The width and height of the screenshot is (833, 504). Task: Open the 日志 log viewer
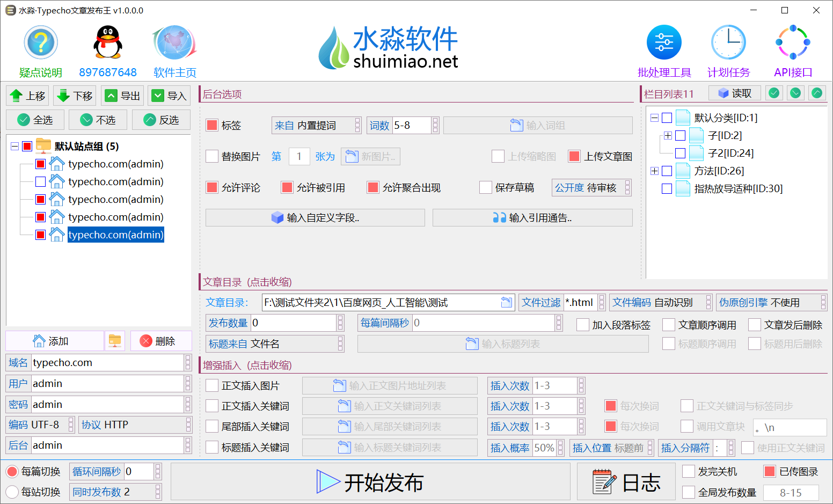[626, 482]
